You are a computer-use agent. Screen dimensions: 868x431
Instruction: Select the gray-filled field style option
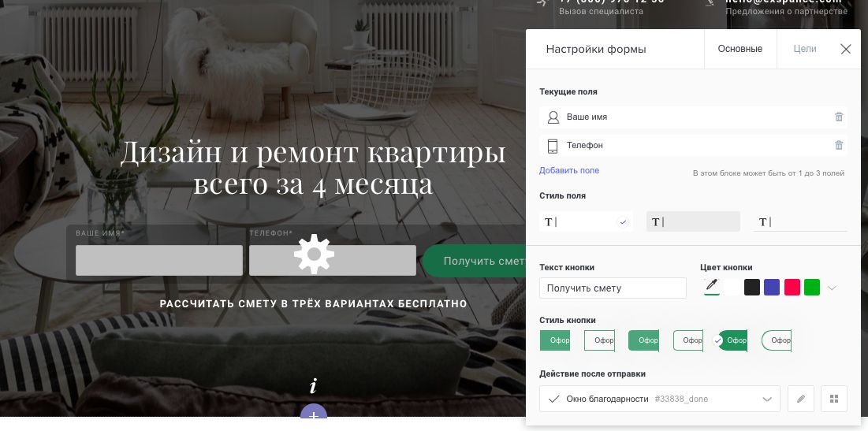(x=693, y=222)
